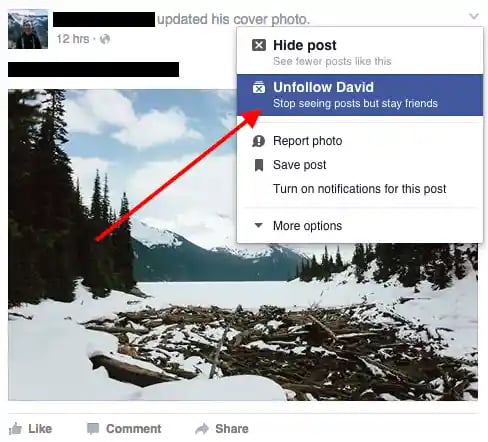The height and width of the screenshot is (442, 488).
Task: Choose Unfollow David from the menu
Action: [x=360, y=95]
